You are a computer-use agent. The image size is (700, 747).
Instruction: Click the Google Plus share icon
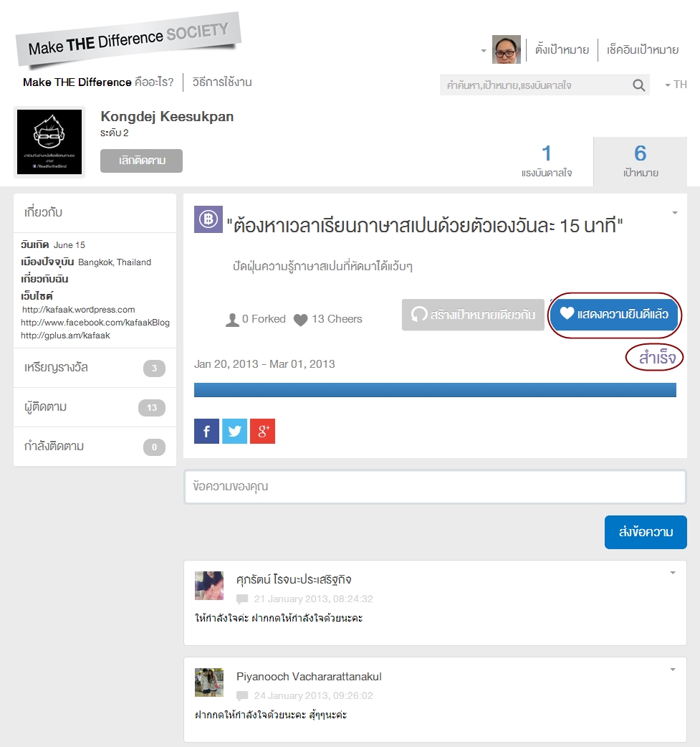[262, 431]
